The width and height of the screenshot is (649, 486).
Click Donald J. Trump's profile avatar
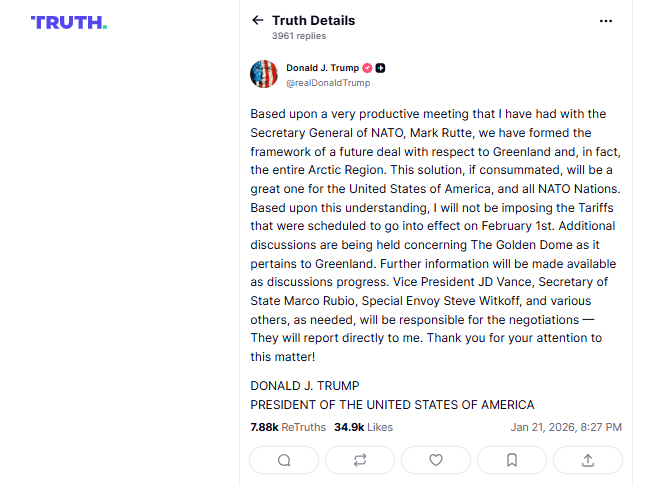coord(264,75)
